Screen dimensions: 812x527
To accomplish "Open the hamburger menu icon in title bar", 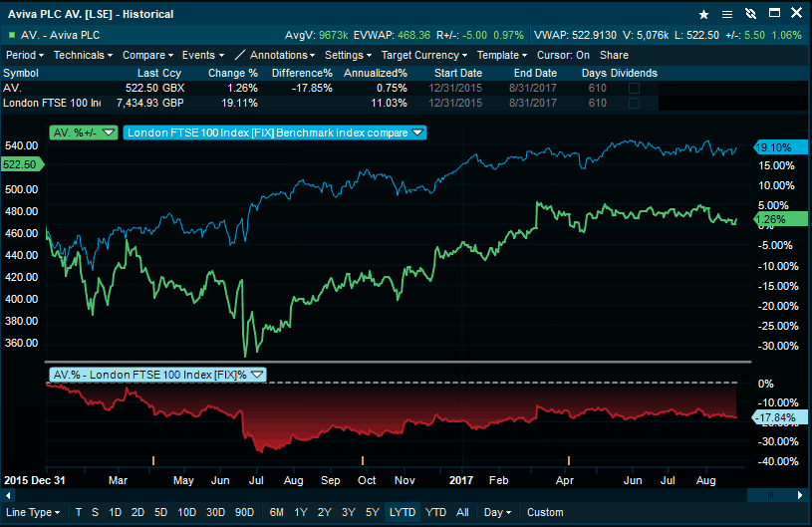I will click(x=727, y=15).
